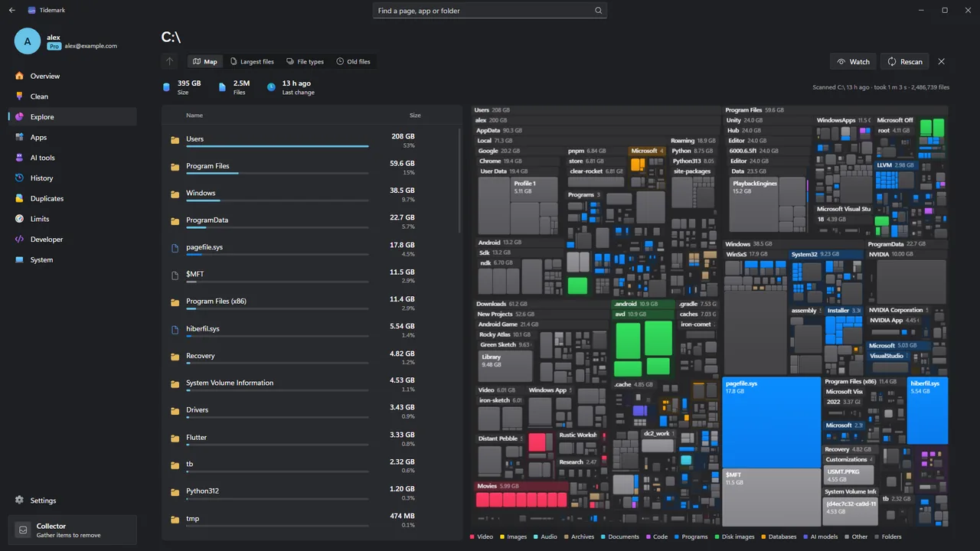Viewport: 980px width, 551px height.
Task: Go up one folder level arrow
Action: pos(170,61)
